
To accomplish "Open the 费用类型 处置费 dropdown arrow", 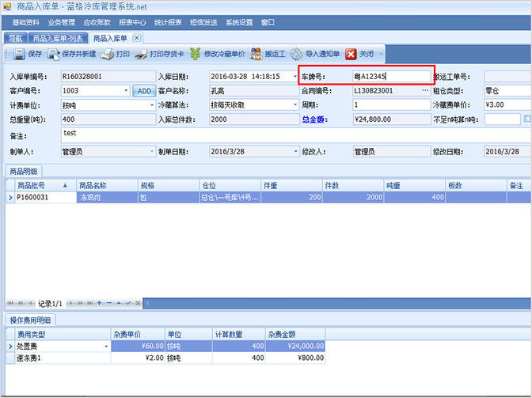I will tap(106, 346).
